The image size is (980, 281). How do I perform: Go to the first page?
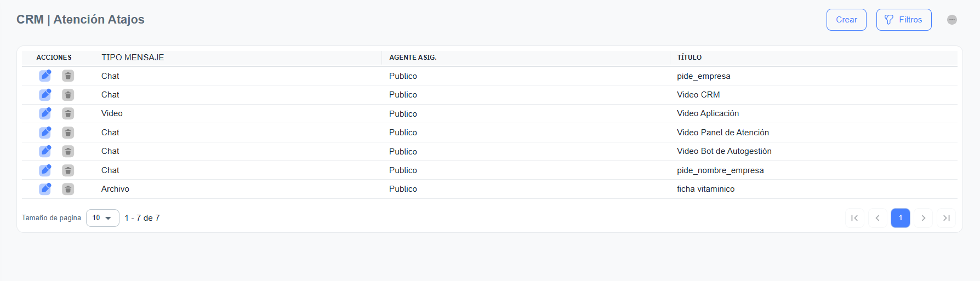click(854, 218)
